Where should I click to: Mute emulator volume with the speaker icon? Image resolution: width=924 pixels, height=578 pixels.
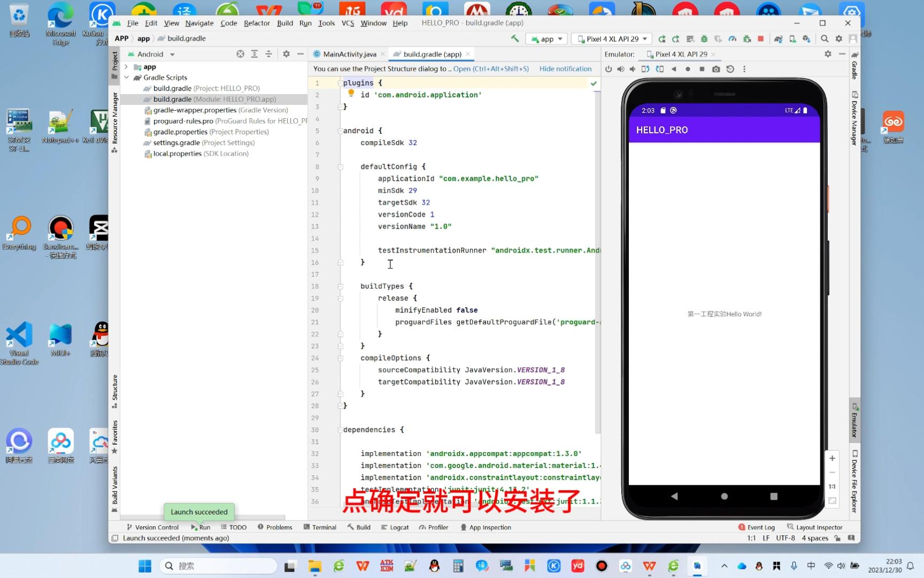click(632, 69)
